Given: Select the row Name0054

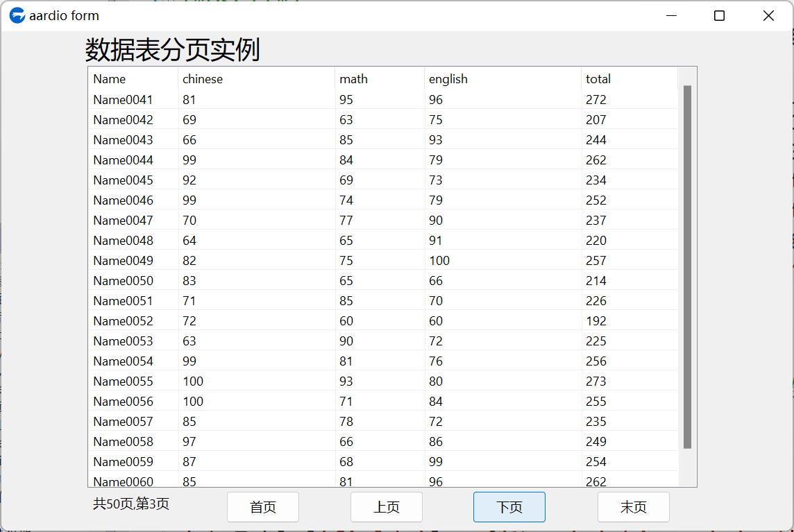Looking at the screenshot, I should click(383, 361).
